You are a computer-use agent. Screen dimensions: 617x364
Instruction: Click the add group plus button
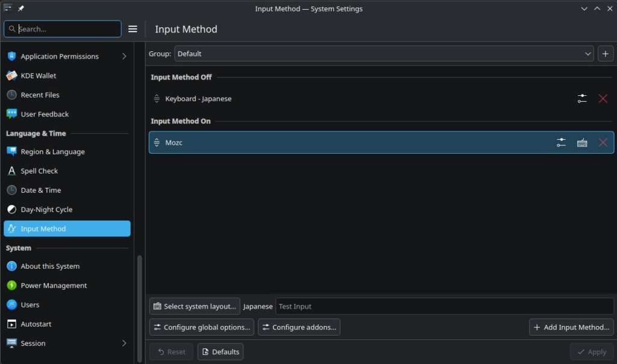click(606, 54)
